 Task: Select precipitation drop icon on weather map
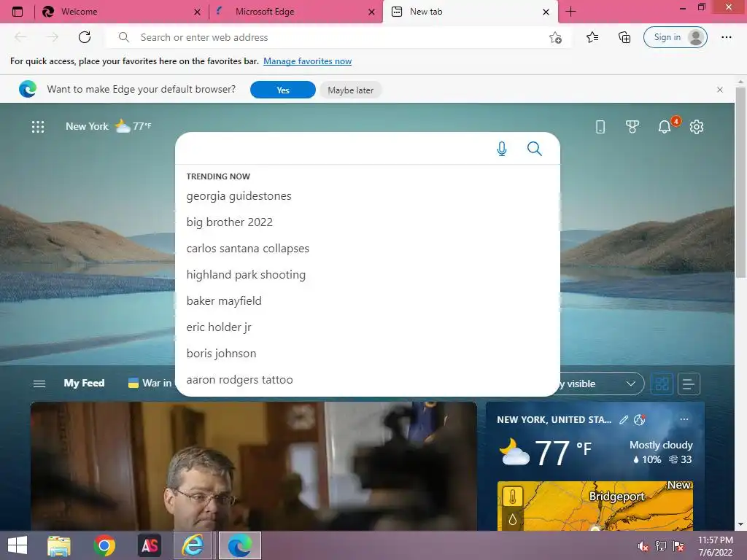(513, 518)
